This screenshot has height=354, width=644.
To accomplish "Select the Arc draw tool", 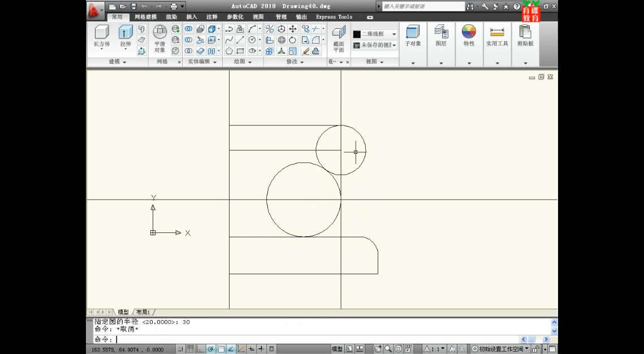I will click(252, 29).
